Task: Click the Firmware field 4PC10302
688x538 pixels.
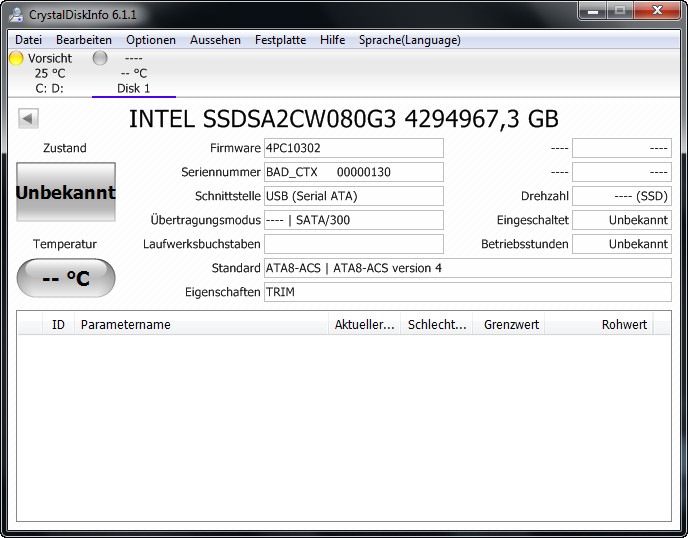Action: [x=354, y=148]
